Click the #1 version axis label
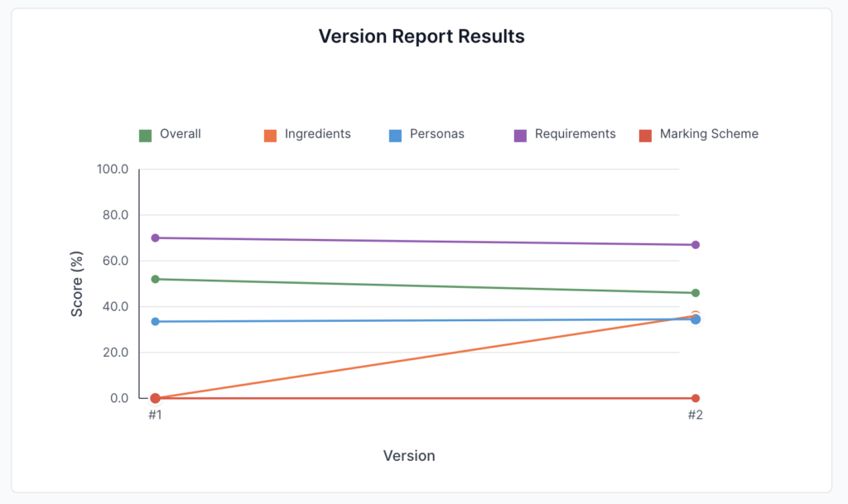The width and height of the screenshot is (848, 504). tap(155, 415)
